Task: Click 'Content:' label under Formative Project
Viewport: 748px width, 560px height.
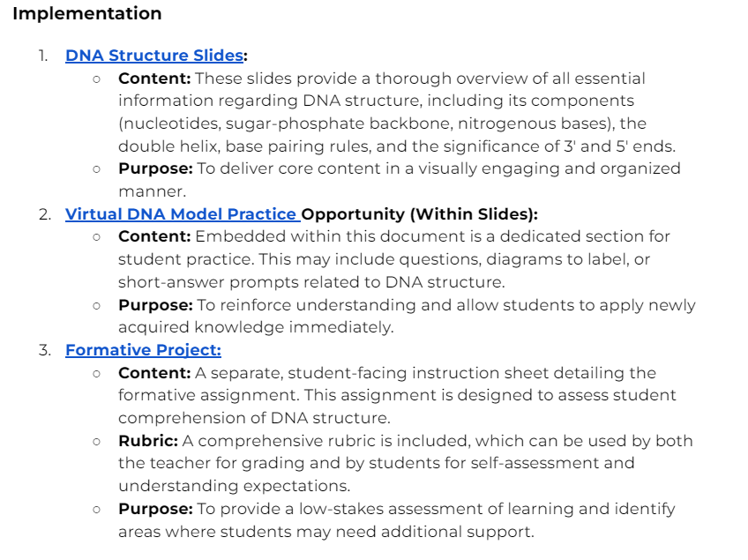Action: (154, 372)
